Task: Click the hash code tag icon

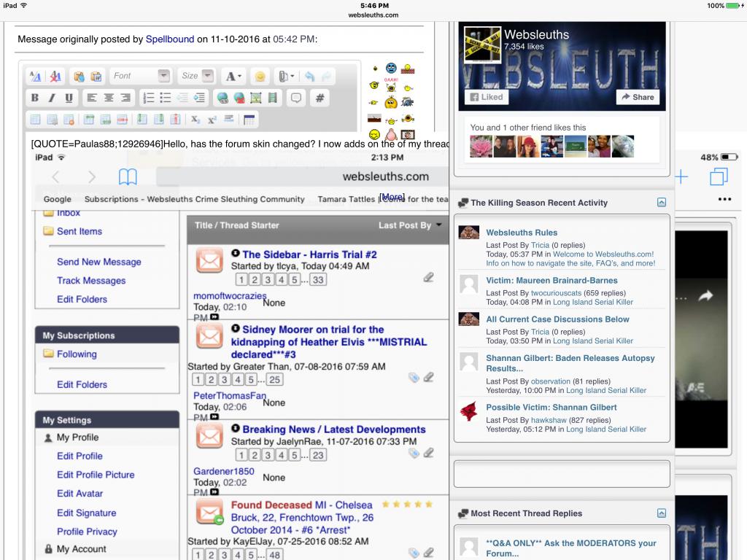Action: click(320, 98)
